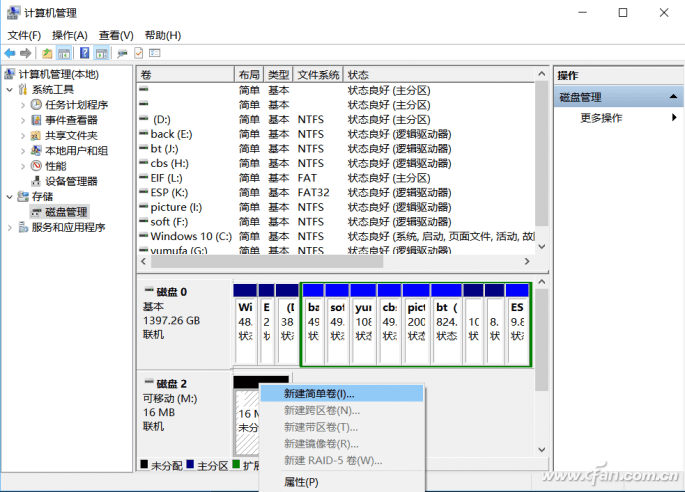Viewport: 685px width, 492px height.
Task: Click the Forward arrow toolbar icon
Action: (26, 53)
